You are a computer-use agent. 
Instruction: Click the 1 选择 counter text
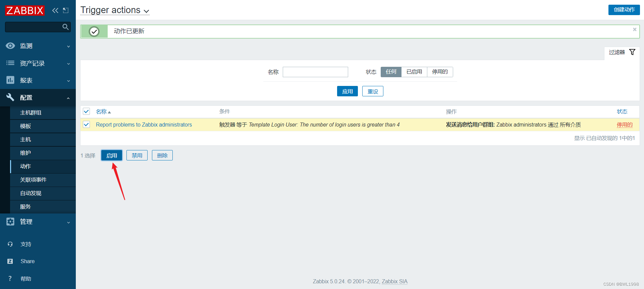88,155
